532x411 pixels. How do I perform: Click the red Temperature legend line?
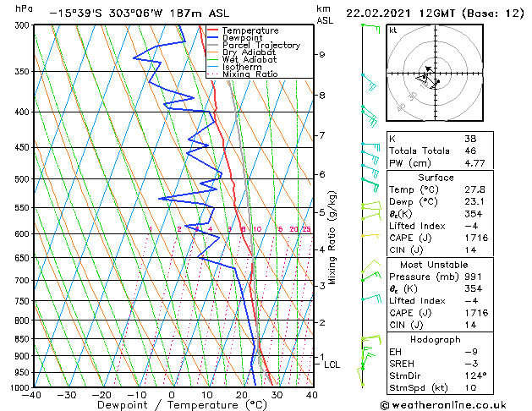(x=213, y=30)
